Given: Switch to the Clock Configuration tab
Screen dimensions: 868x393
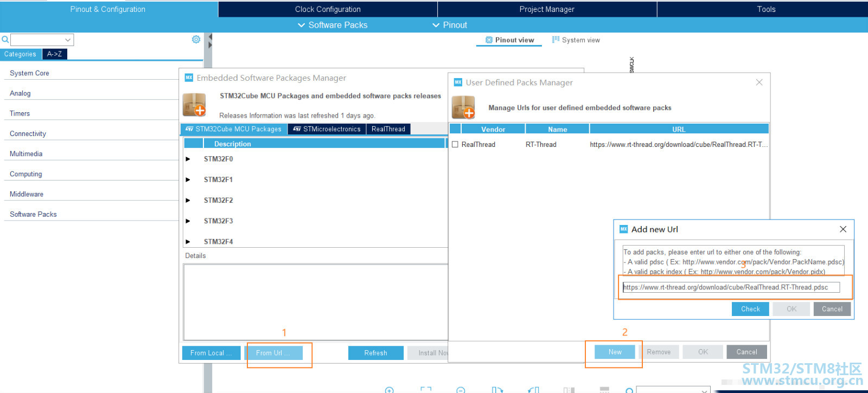Looking at the screenshot, I should tap(328, 9).
